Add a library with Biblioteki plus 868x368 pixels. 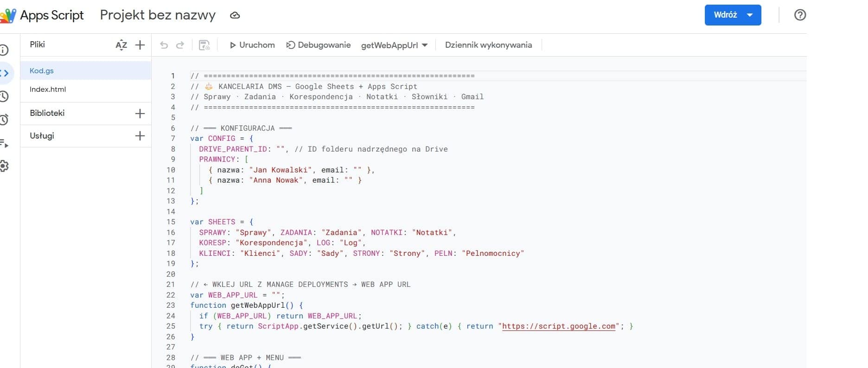(140, 114)
